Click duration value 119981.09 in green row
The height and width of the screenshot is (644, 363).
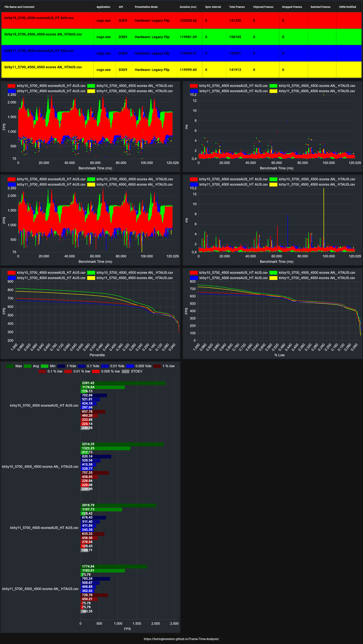(188, 37)
